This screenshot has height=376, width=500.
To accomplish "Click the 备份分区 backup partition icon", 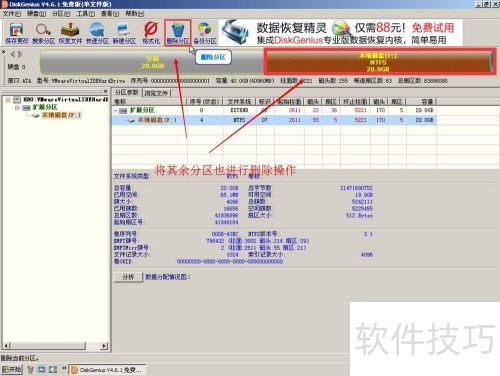I will click(205, 34).
